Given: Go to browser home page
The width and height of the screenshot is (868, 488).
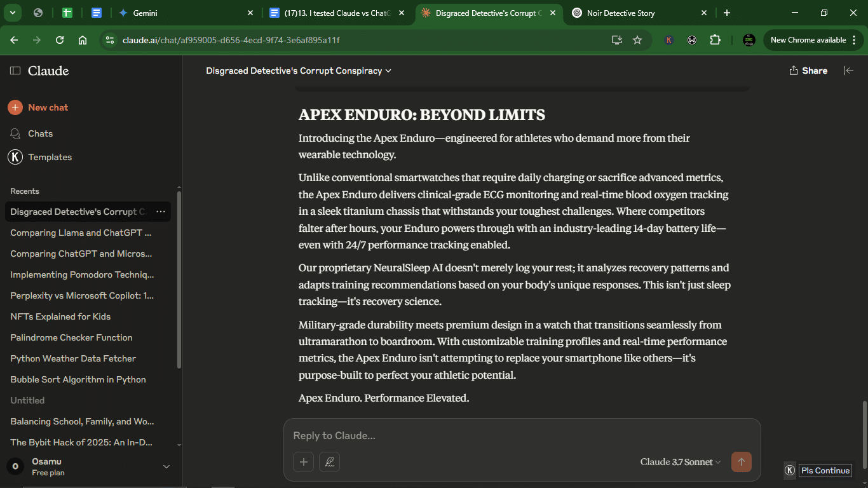Looking at the screenshot, I should click(x=83, y=40).
